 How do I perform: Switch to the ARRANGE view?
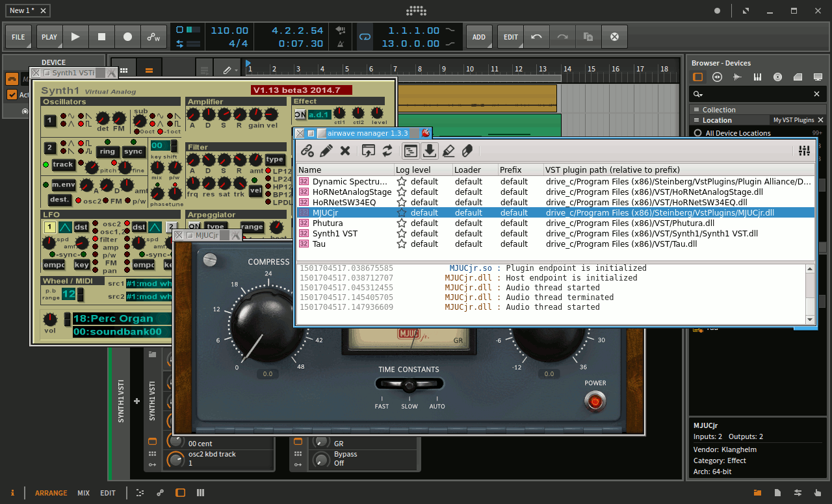coord(51,493)
